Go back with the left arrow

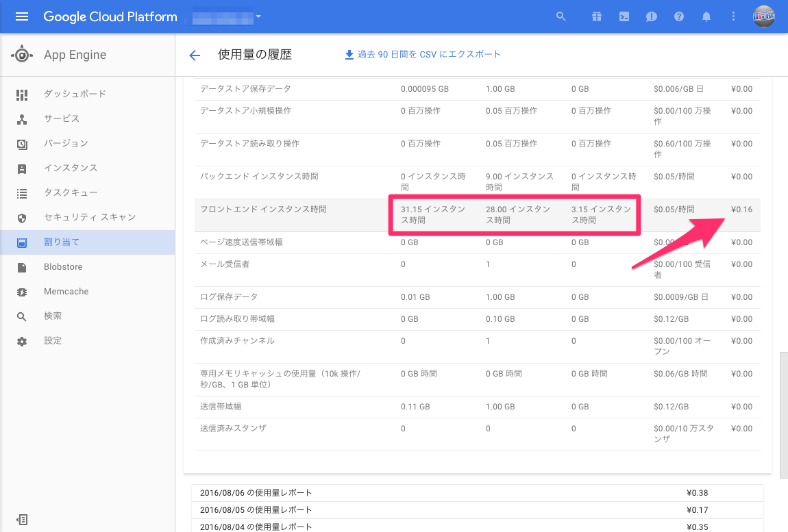195,55
